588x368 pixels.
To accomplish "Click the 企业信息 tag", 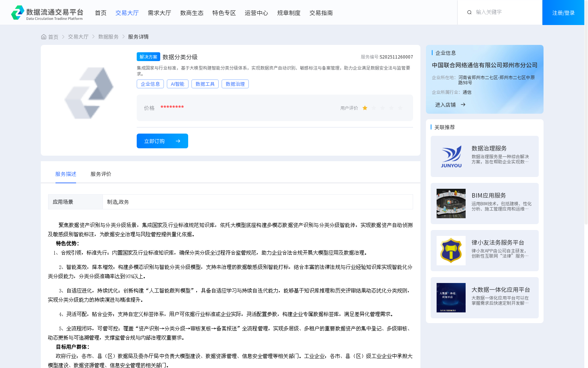I will pyautogui.click(x=150, y=84).
